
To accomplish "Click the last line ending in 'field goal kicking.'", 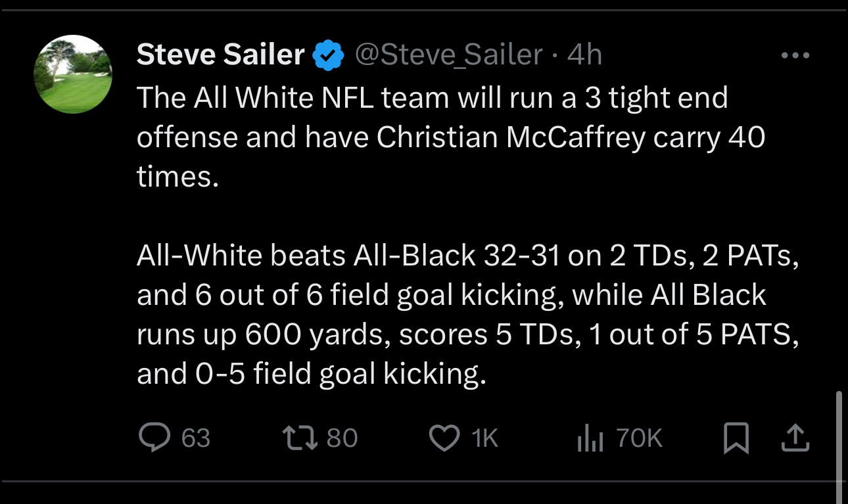I will pyautogui.click(x=311, y=375).
